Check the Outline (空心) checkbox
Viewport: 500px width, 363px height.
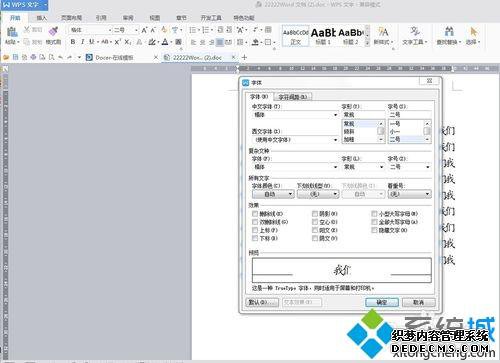(315, 222)
